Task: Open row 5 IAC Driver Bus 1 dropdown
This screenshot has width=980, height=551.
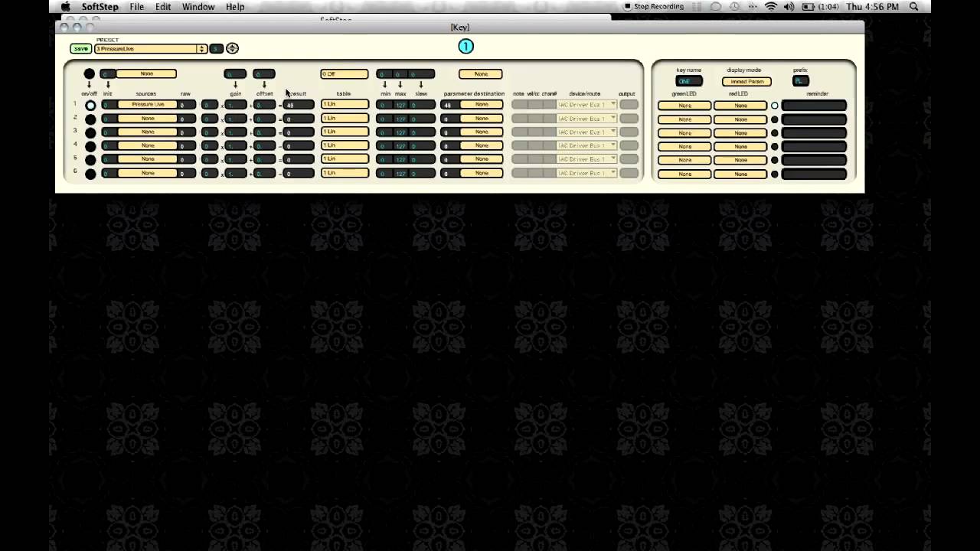Action: [x=586, y=159]
